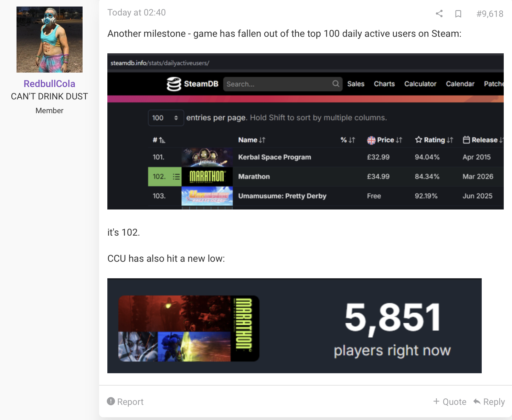The height and width of the screenshot is (420, 512).
Task: Sort table by the Name column
Action: point(252,140)
